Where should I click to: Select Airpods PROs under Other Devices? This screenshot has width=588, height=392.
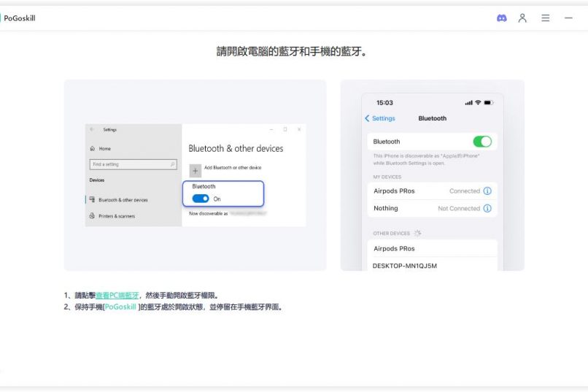point(394,249)
